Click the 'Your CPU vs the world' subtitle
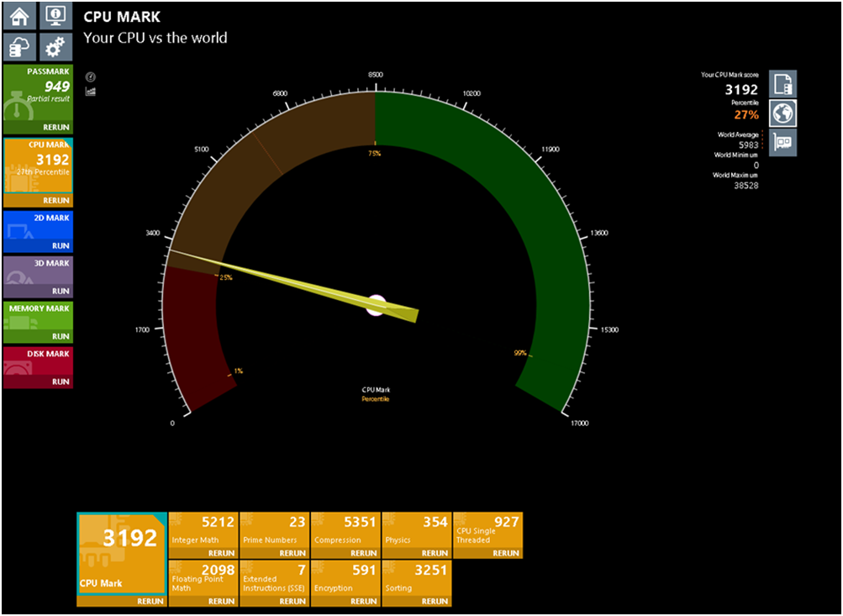Viewport: 843px width, 616px height. click(x=155, y=38)
